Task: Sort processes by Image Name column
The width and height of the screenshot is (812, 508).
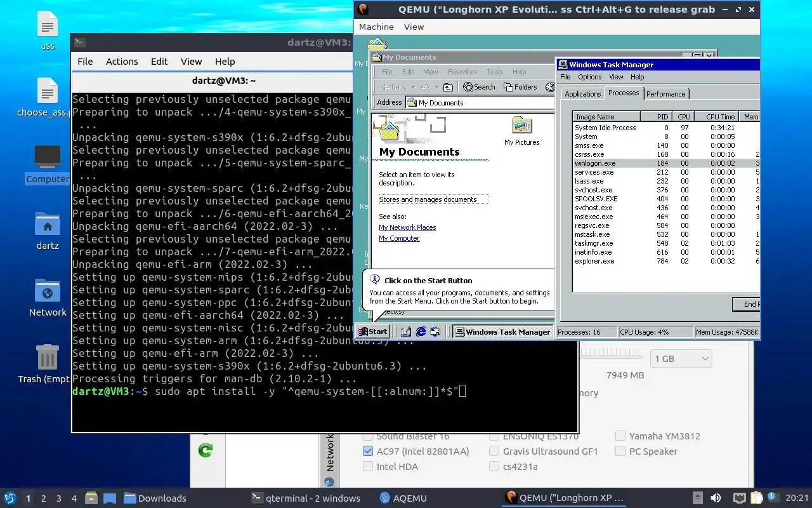Action: tap(606, 117)
